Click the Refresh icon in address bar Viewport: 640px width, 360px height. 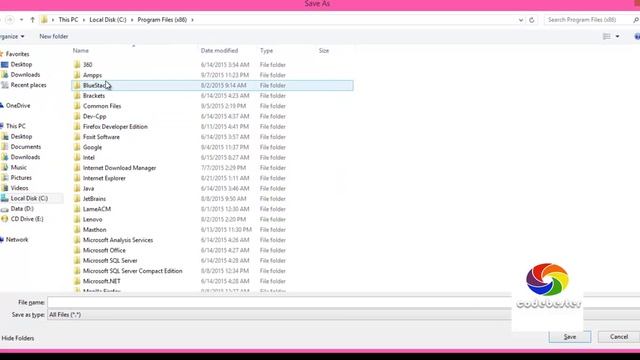point(531,20)
